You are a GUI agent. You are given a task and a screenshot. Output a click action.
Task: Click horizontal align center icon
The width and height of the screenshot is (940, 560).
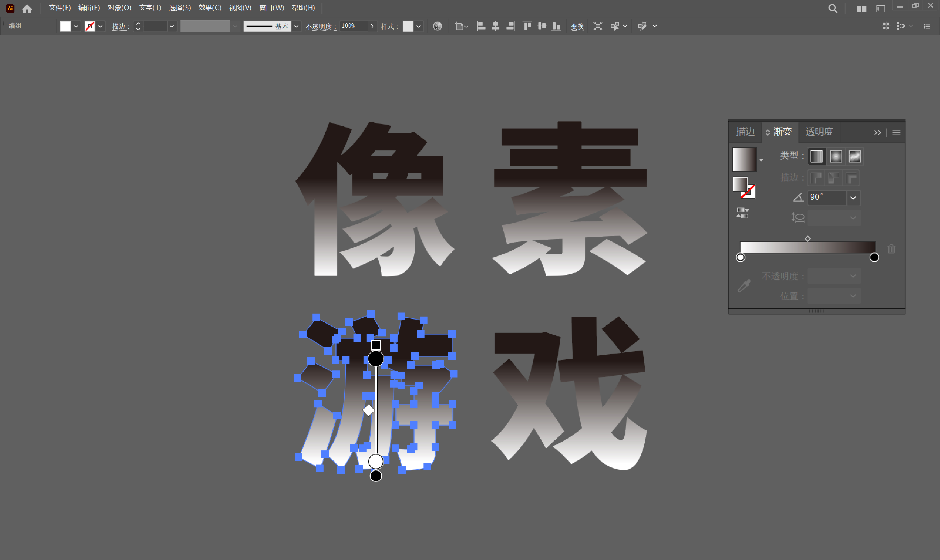click(496, 26)
